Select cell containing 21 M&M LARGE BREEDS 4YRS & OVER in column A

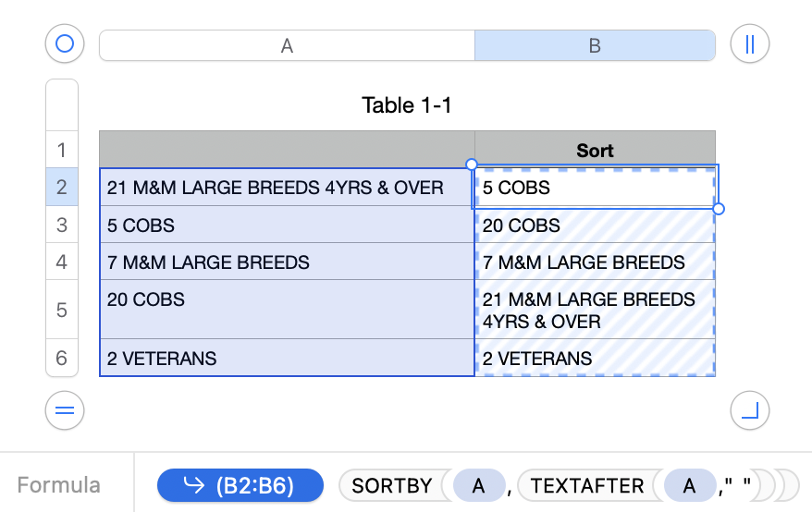pos(287,188)
